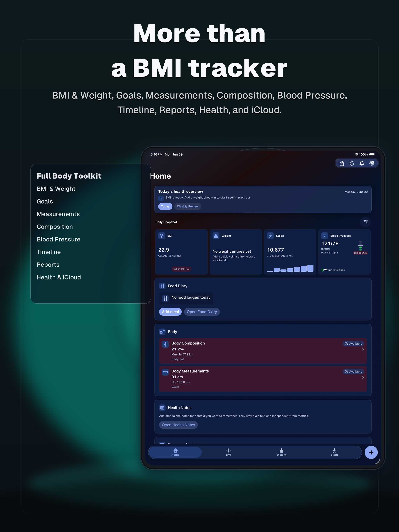
Task: Click the Add meal button
Action: click(170, 312)
